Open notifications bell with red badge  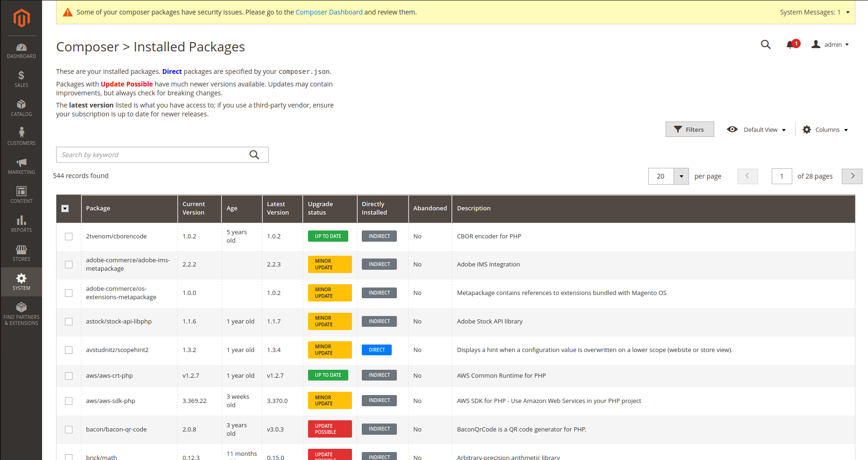[792, 44]
